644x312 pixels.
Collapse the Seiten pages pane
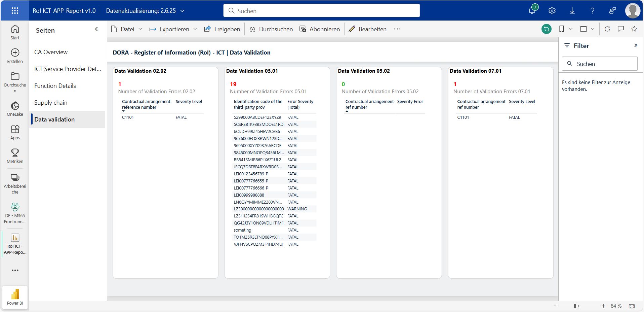point(97,29)
